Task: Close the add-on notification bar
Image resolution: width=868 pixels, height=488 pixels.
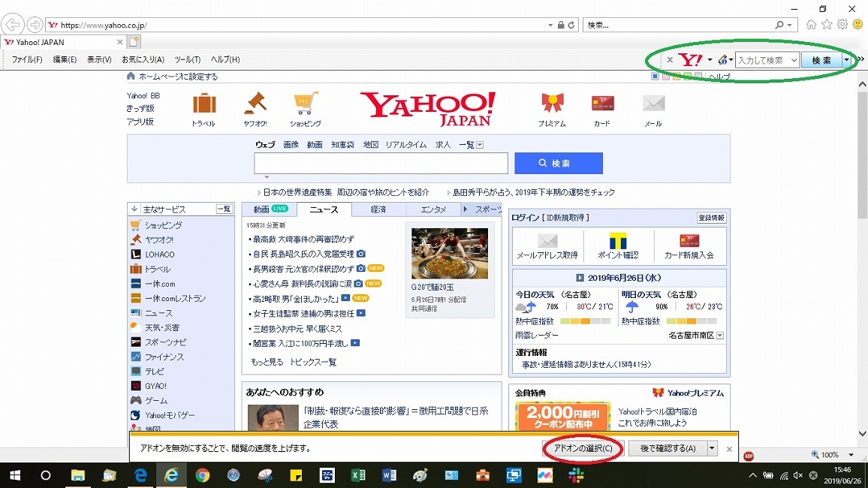Action: [x=729, y=449]
